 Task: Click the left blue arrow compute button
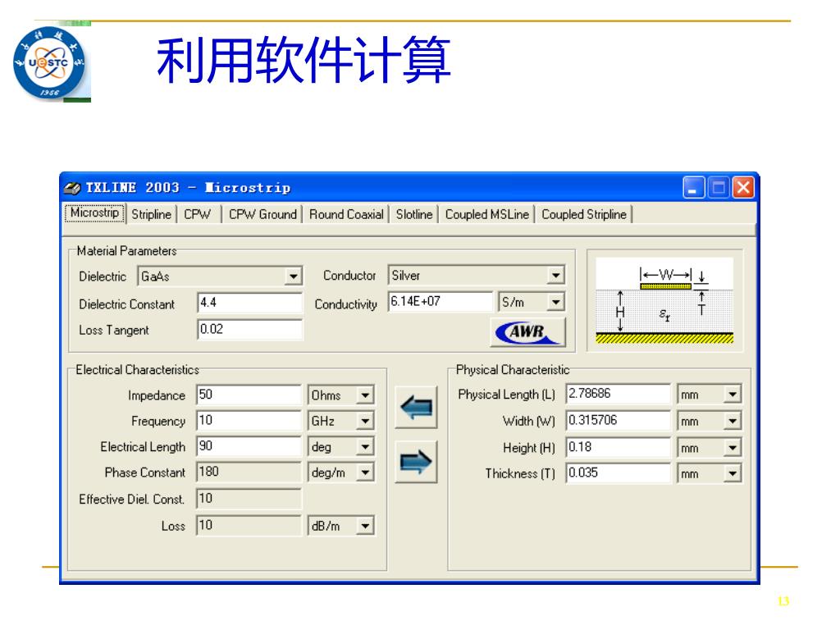(416, 407)
